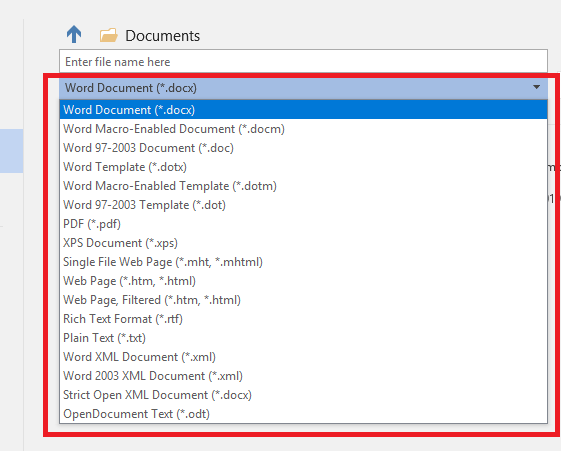Screen dimensions: 561x451
Task: Open the Documents folder icon
Action: 108,35
